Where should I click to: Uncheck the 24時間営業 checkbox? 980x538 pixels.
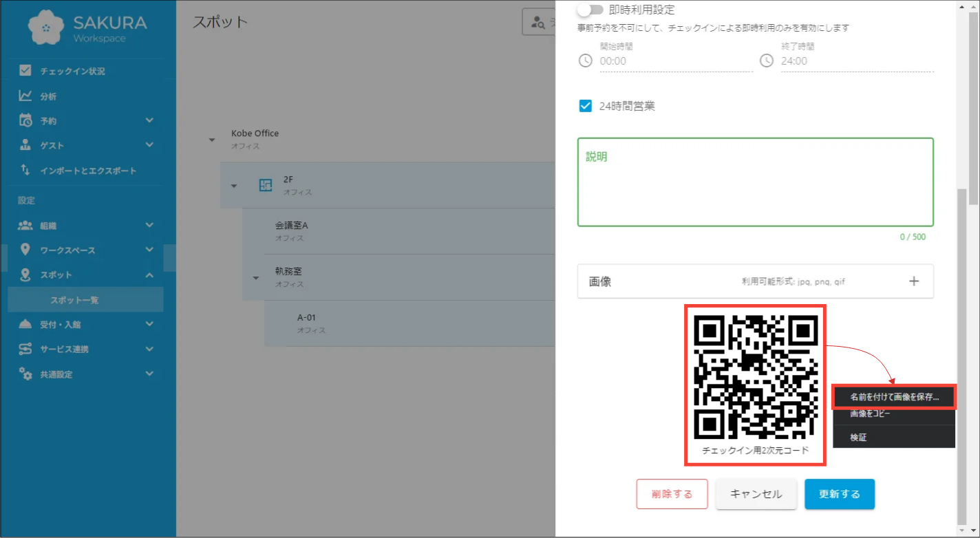586,106
